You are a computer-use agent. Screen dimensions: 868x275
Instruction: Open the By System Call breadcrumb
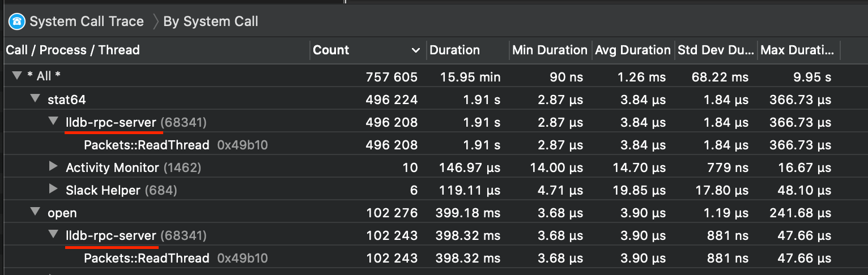pyautogui.click(x=210, y=22)
